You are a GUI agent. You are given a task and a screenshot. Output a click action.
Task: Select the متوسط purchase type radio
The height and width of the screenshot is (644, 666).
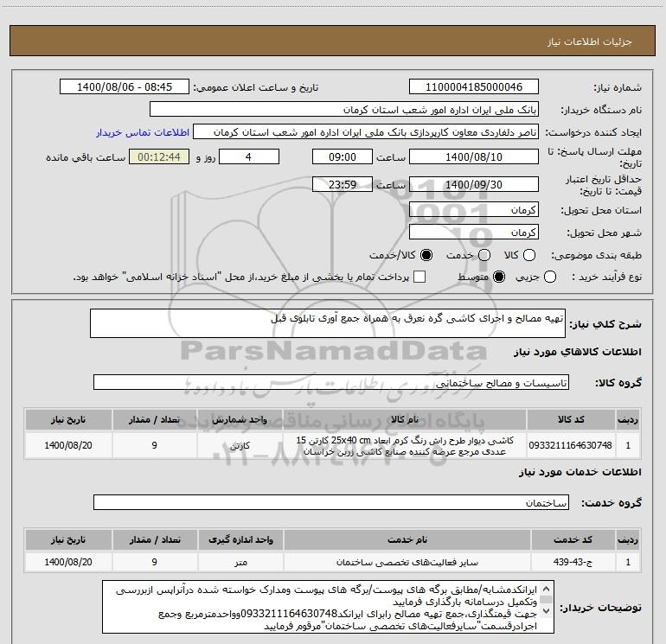tap(499, 277)
